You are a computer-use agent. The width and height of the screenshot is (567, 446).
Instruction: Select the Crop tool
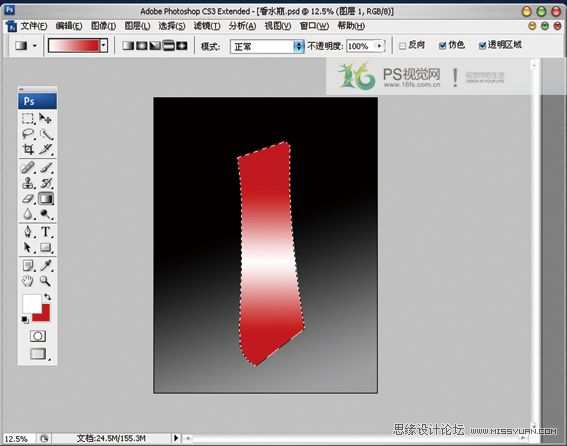click(x=28, y=149)
